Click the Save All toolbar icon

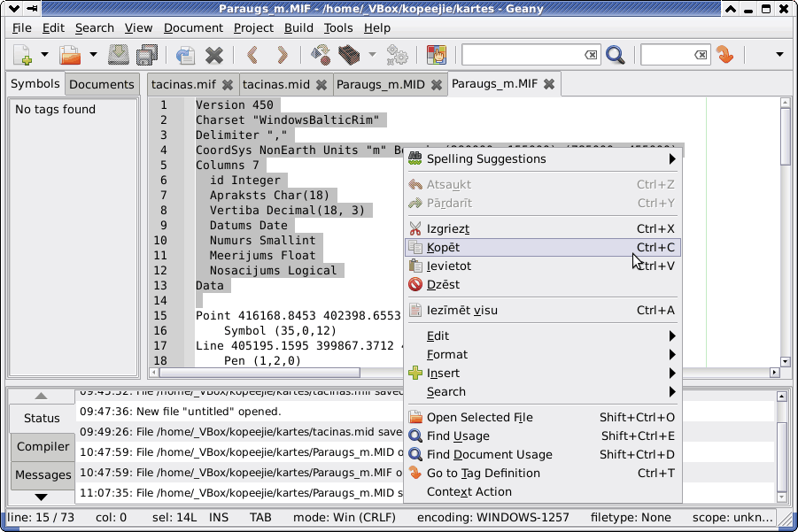(x=147, y=54)
